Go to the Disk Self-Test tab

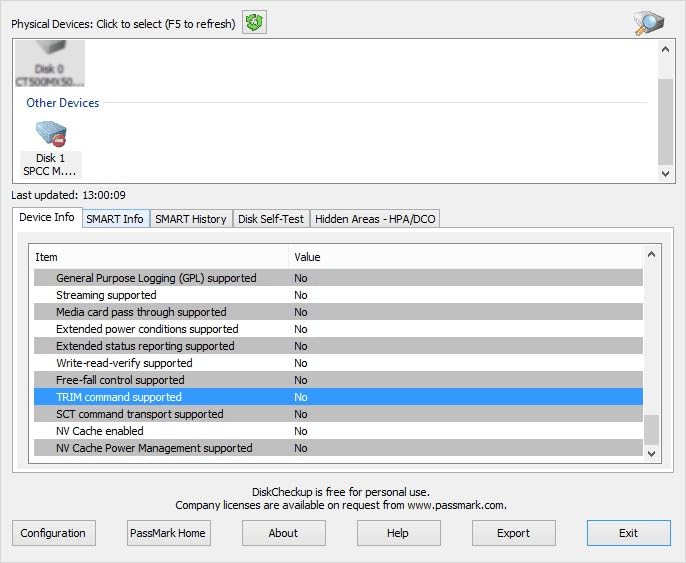(x=271, y=219)
